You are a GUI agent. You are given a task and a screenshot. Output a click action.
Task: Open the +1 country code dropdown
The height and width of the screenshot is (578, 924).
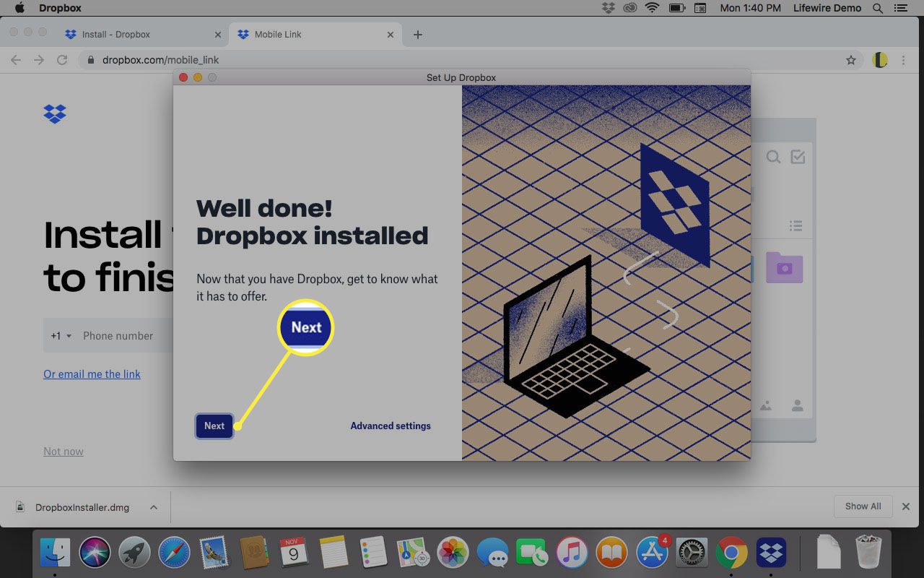coord(61,335)
